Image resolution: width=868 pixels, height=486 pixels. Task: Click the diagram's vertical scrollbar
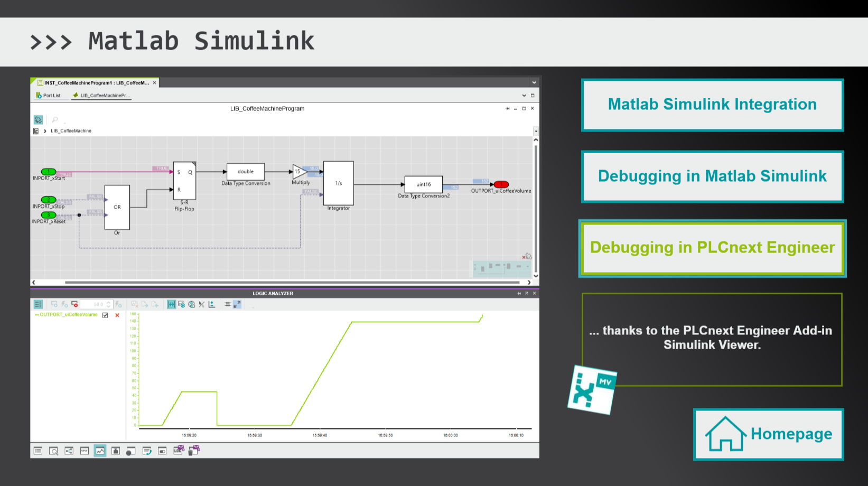(536, 208)
